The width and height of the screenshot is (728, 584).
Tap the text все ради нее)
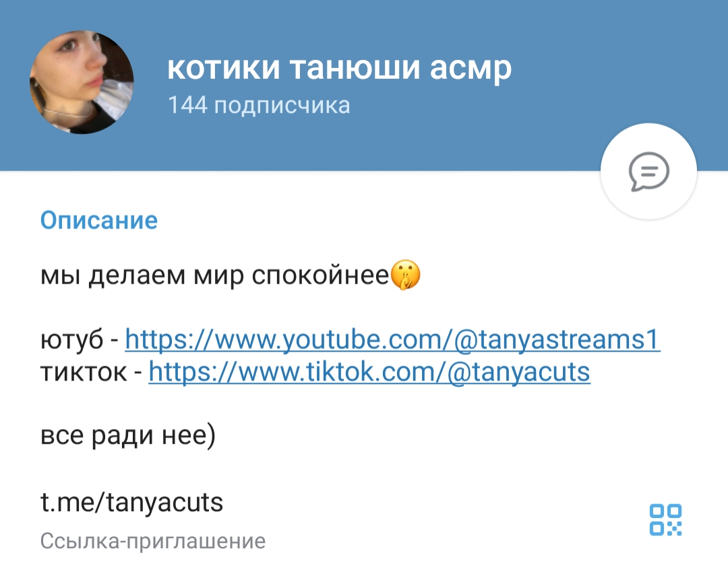tap(128, 436)
